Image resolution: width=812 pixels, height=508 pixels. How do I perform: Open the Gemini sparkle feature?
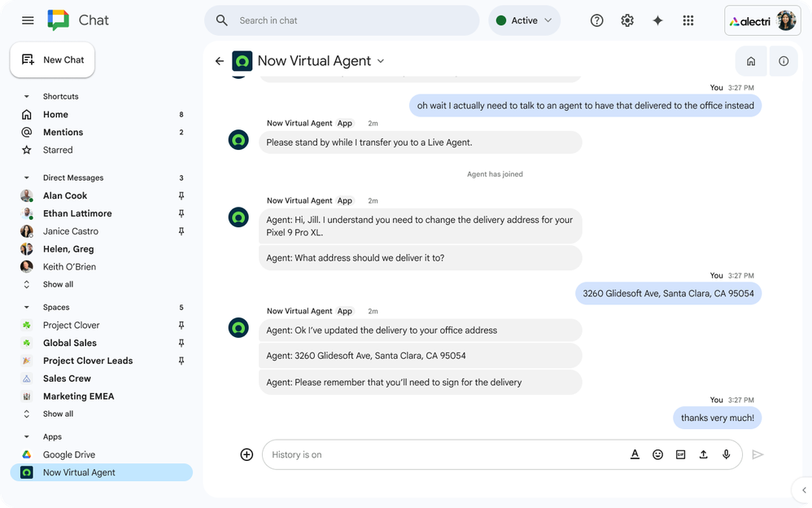[657, 20]
